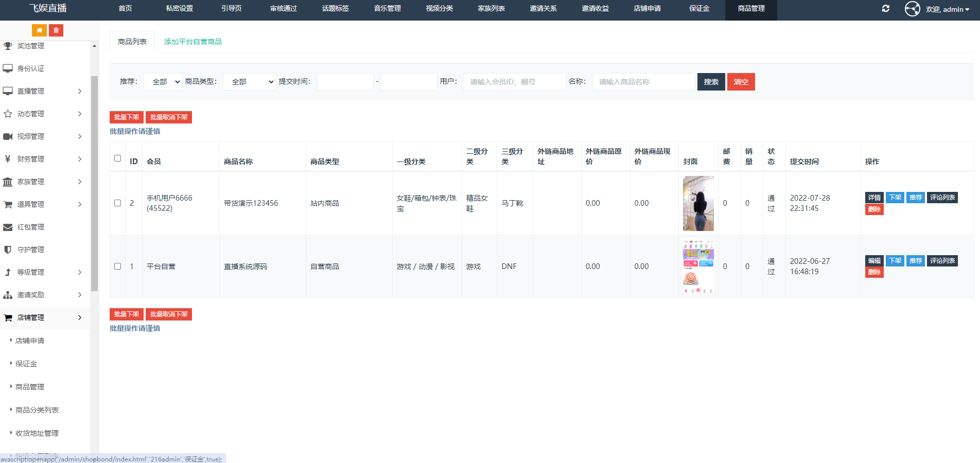
Task: Check the checkbox for product row ID 2
Action: (117, 203)
